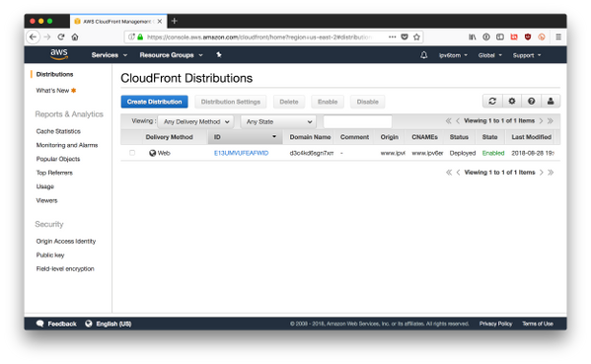Expand the Services menu
Image resolution: width=591 pixels, height=364 pixels.
[110, 55]
